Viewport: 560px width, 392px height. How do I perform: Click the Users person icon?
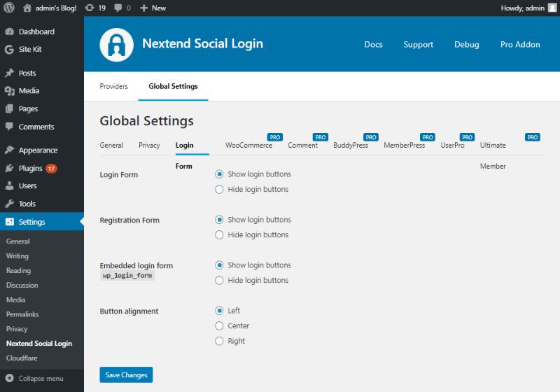point(10,185)
